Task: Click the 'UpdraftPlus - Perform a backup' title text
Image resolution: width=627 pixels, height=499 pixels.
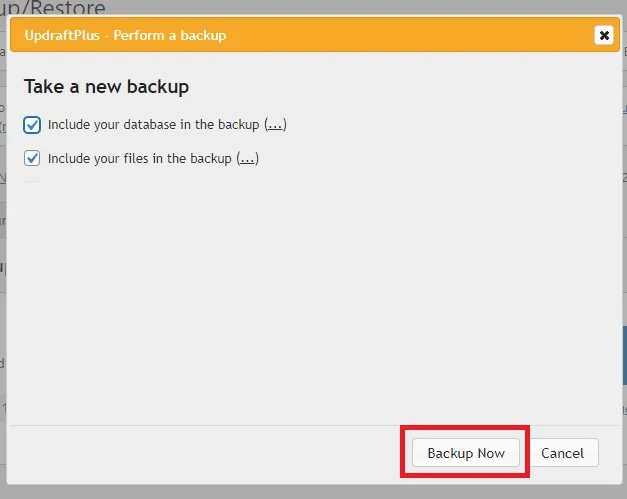Action: pos(125,35)
